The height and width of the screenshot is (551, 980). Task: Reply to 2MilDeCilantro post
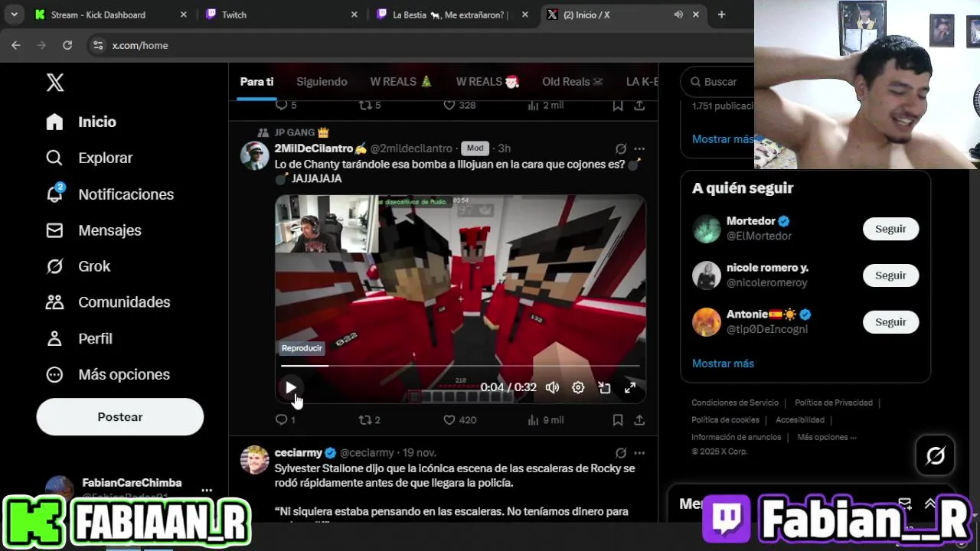click(x=285, y=419)
